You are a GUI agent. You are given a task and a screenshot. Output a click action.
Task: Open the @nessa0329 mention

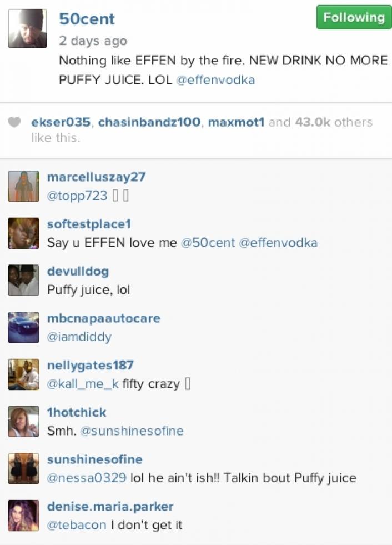[x=87, y=478]
